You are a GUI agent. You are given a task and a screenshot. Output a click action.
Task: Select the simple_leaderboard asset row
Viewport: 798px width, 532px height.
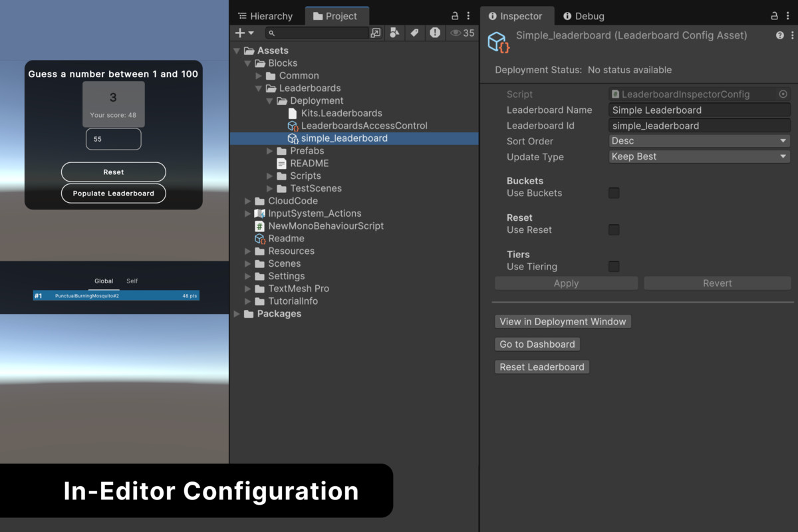pyautogui.click(x=354, y=138)
